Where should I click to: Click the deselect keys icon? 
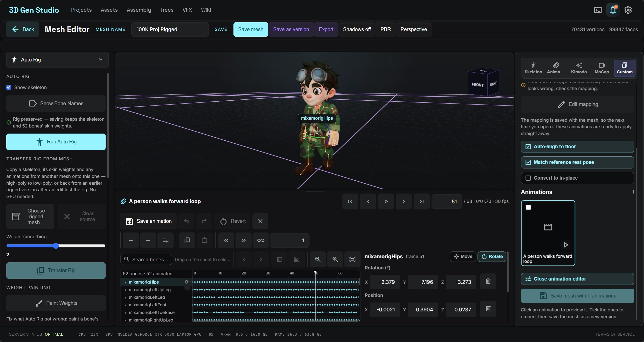click(x=296, y=259)
